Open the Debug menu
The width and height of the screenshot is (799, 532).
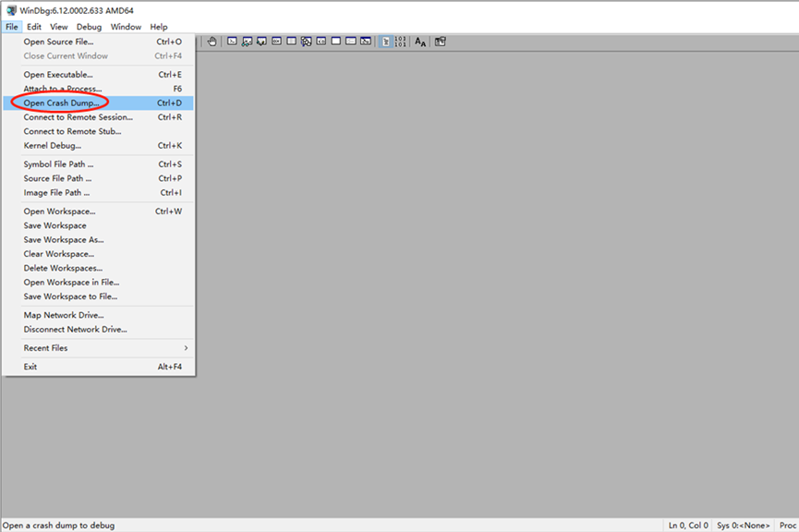[x=89, y=27]
